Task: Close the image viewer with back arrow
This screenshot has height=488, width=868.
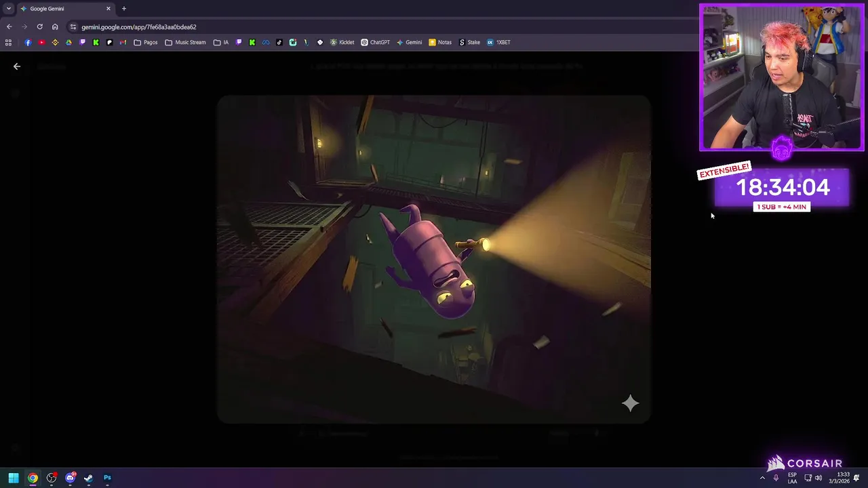Action: point(17,66)
